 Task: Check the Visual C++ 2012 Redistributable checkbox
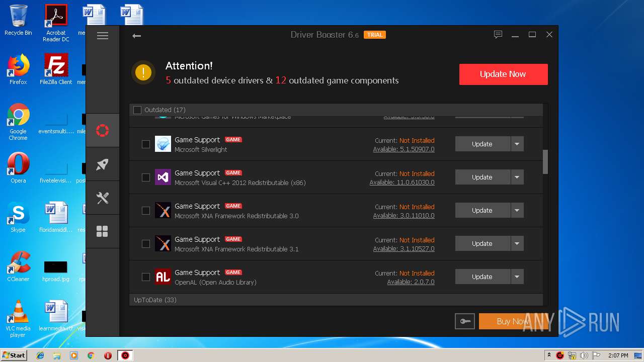[146, 177]
